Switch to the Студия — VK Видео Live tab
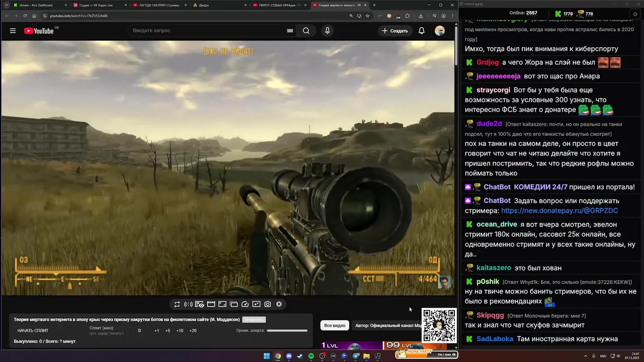Image resolution: width=644 pixels, height=362 pixels. click(x=99, y=5)
